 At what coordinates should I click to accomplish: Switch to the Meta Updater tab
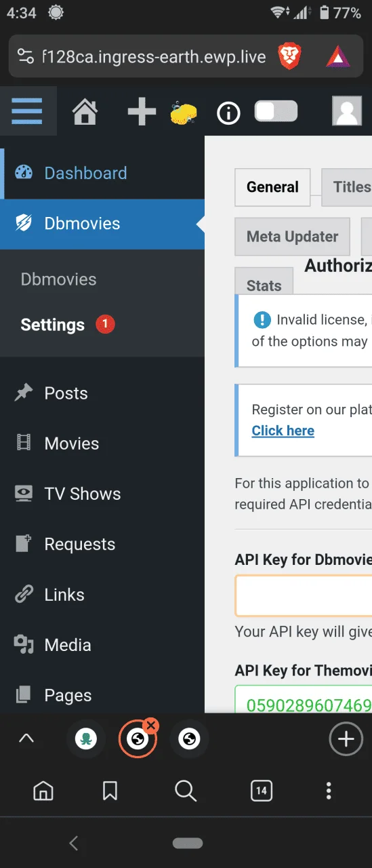(x=292, y=237)
